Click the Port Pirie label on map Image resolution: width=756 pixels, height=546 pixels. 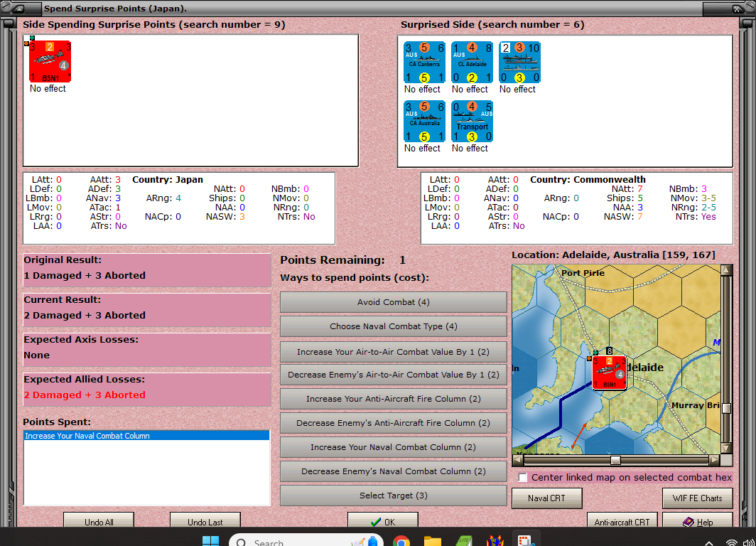pyautogui.click(x=583, y=272)
